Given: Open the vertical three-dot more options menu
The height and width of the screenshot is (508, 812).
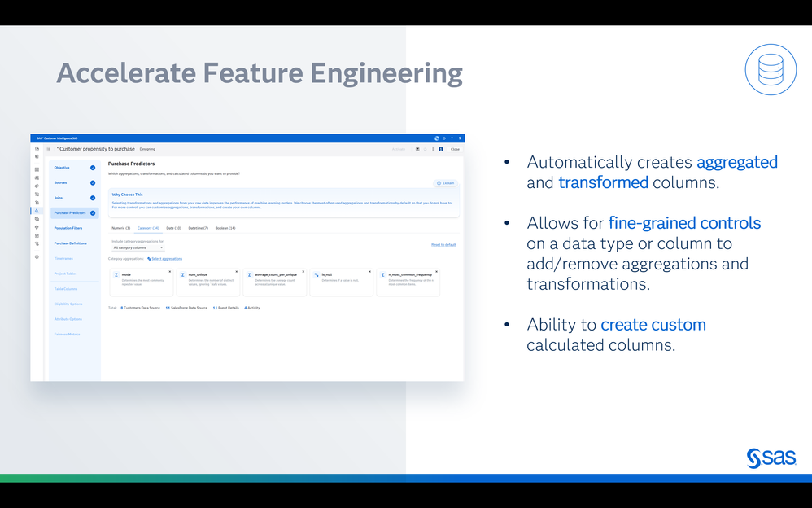Looking at the screenshot, I should [433, 149].
